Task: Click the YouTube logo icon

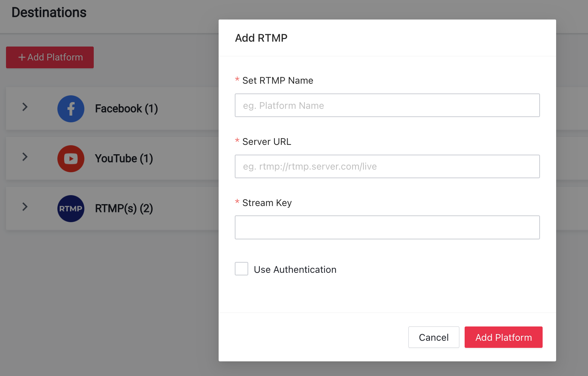Action: (x=71, y=159)
